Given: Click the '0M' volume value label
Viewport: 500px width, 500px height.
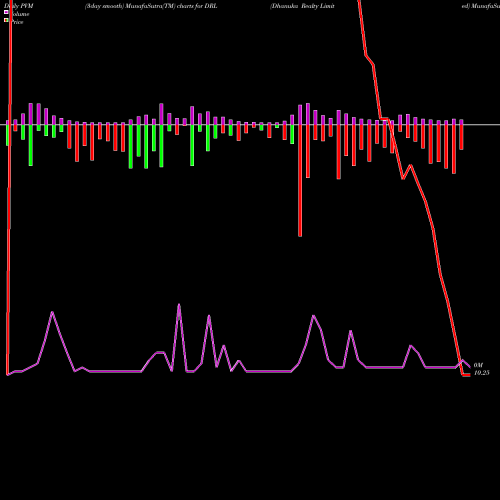Looking at the screenshot, I should (x=478, y=365).
